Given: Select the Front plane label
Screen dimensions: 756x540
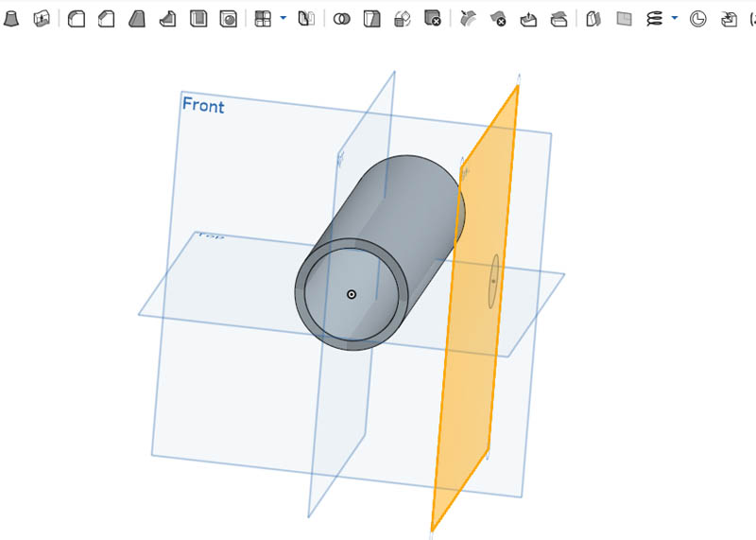Looking at the screenshot, I should click(203, 105).
